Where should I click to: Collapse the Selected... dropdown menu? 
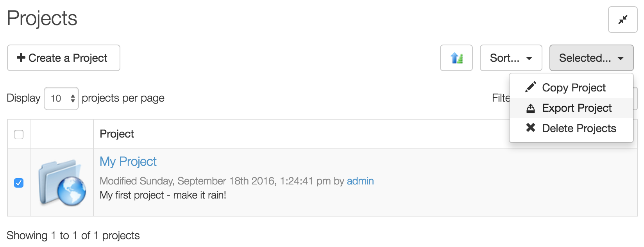click(591, 58)
